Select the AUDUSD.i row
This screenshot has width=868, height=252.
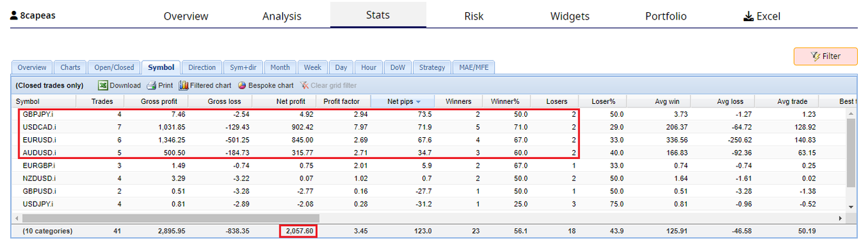(x=429, y=152)
